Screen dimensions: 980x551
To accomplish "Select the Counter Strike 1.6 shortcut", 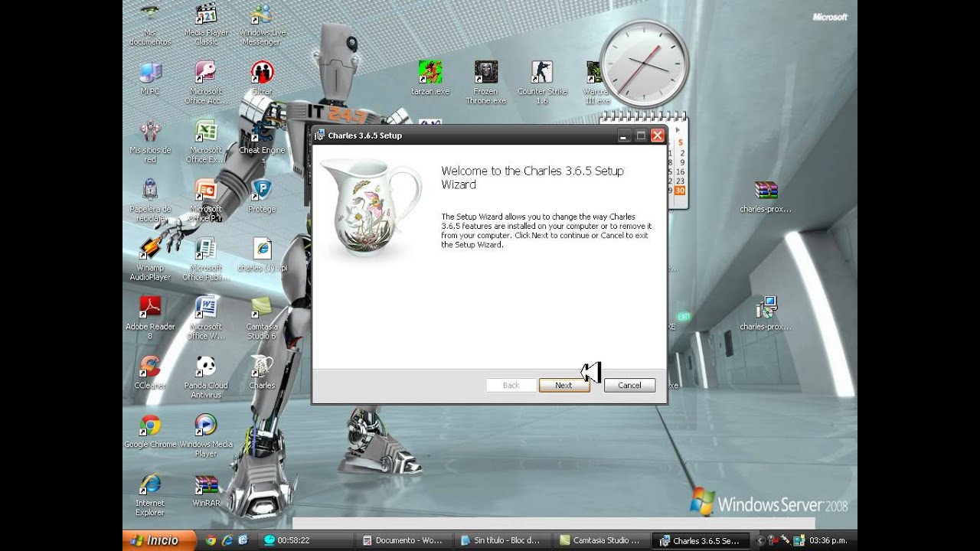I will 542,83.
